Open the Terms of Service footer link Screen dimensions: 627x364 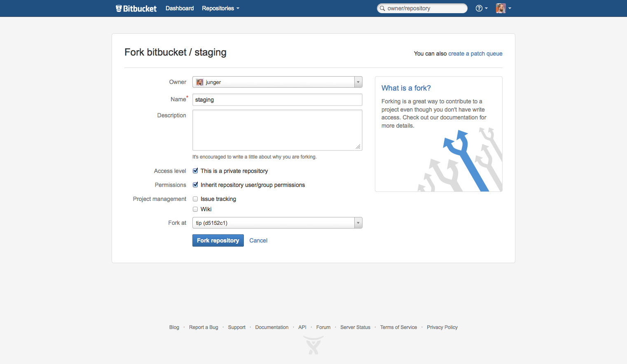coord(398,327)
